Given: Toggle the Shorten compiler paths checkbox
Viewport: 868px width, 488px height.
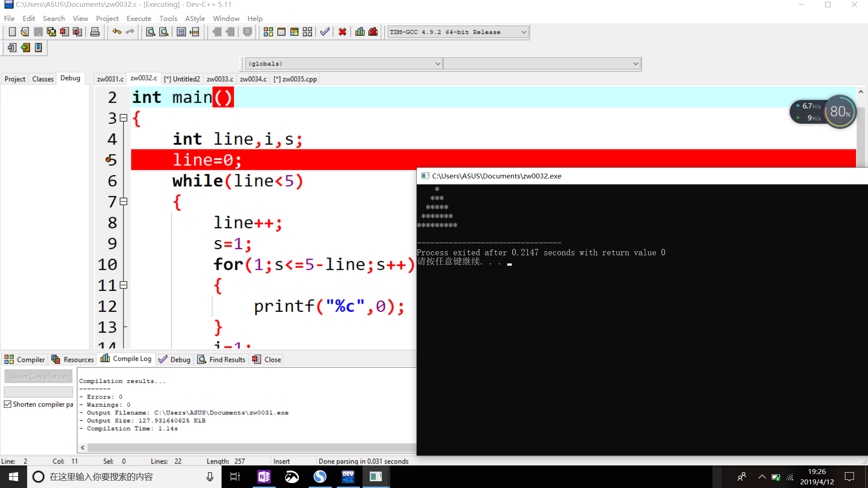Looking at the screenshot, I should (8, 404).
